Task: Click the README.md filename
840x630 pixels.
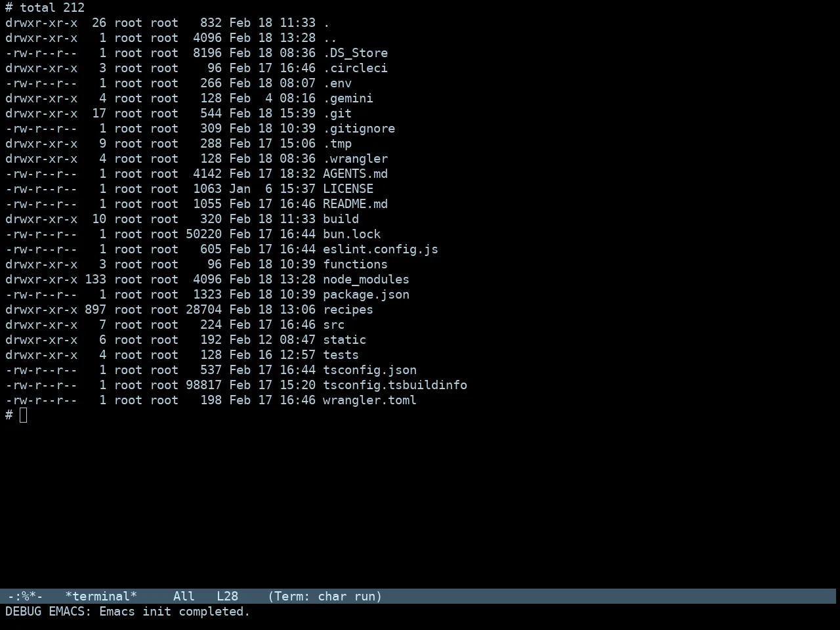Action: pyautogui.click(x=355, y=204)
